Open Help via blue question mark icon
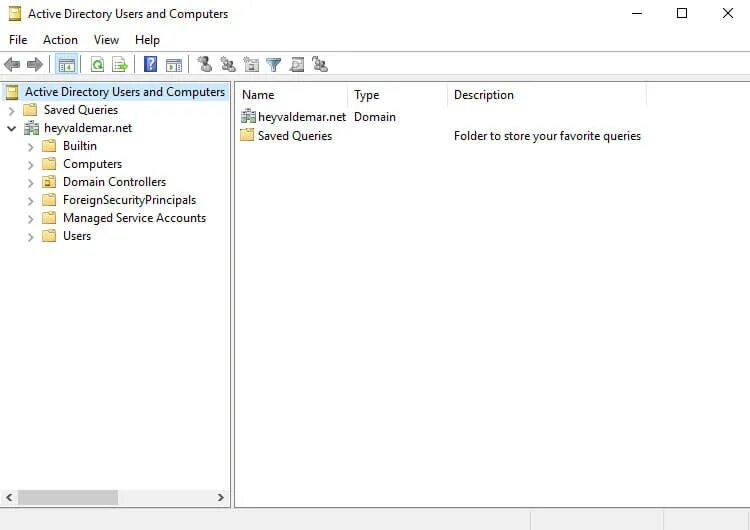 (151, 64)
